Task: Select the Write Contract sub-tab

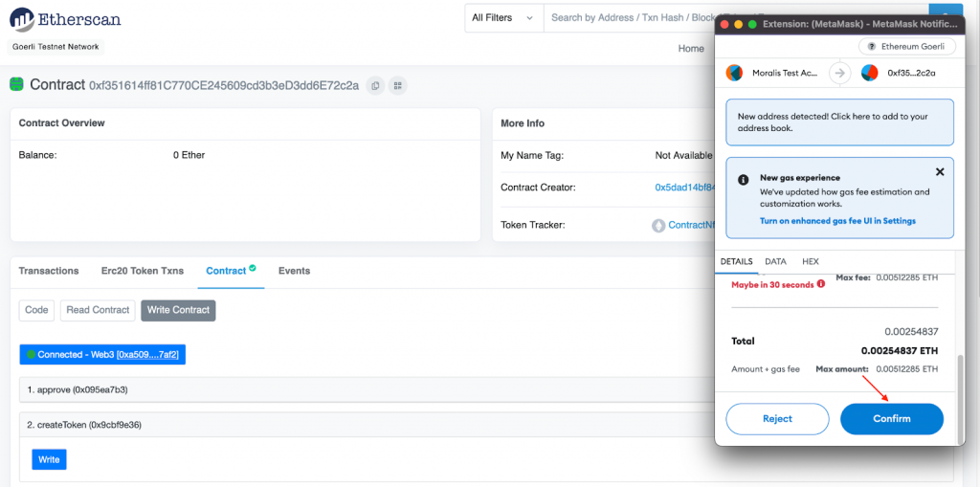Action: (179, 310)
